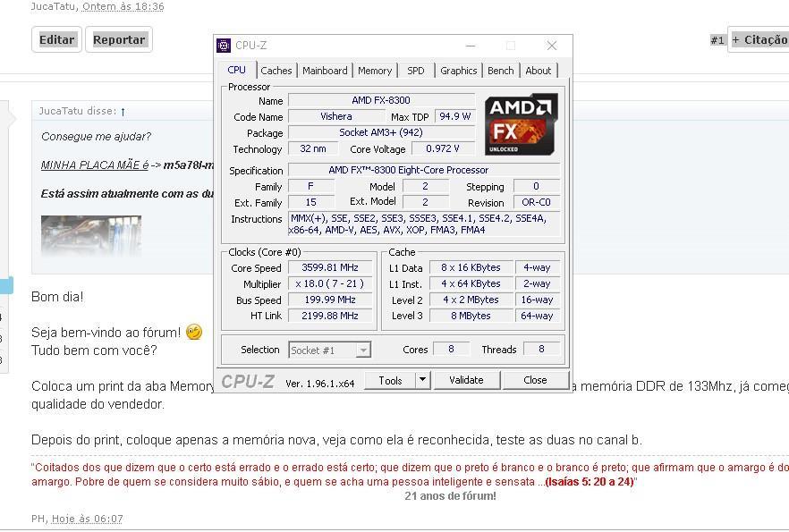Screen dimensions: 789x532
Task: Click the MINHA PLACA MÃE é underlined text
Action: (95, 165)
